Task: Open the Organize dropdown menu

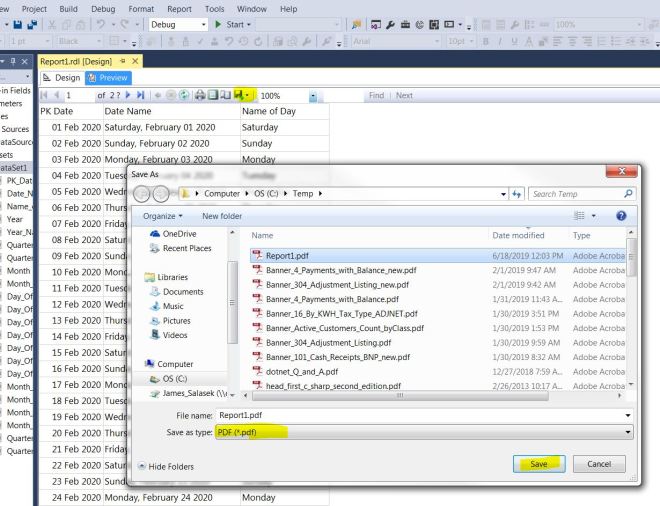Action: coord(165,215)
